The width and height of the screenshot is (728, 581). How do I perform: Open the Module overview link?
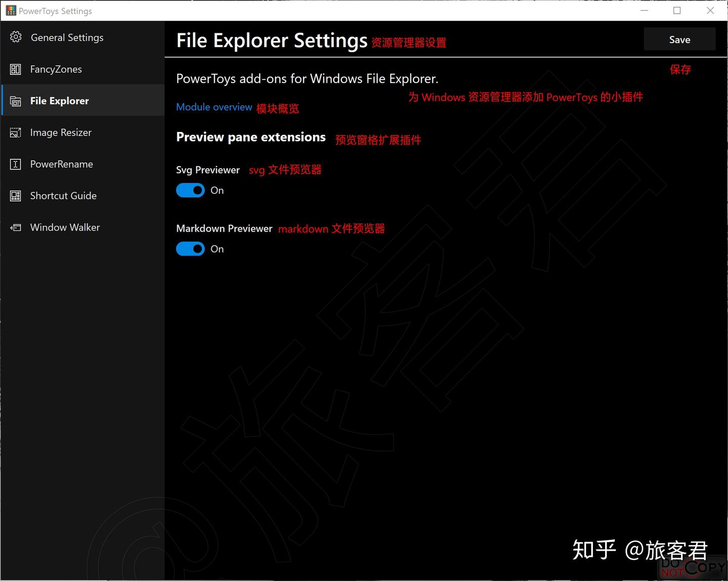[214, 107]
